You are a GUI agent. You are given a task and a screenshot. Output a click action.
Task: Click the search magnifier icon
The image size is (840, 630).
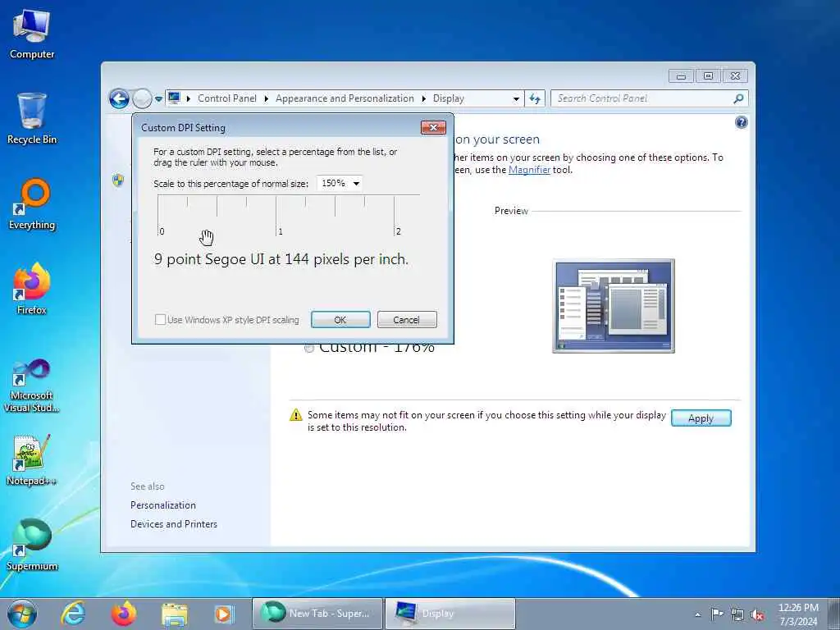coord(739,98)
